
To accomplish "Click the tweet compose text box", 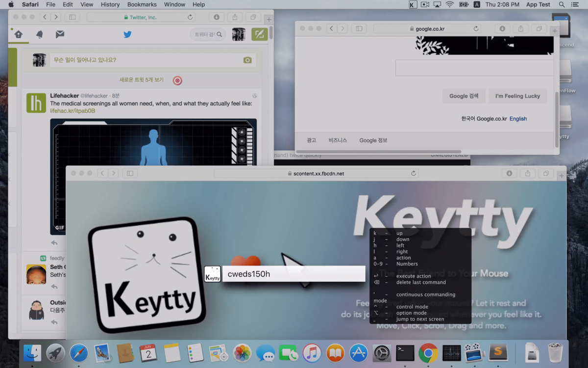I will pyautogui.click(x=152, y=60).
